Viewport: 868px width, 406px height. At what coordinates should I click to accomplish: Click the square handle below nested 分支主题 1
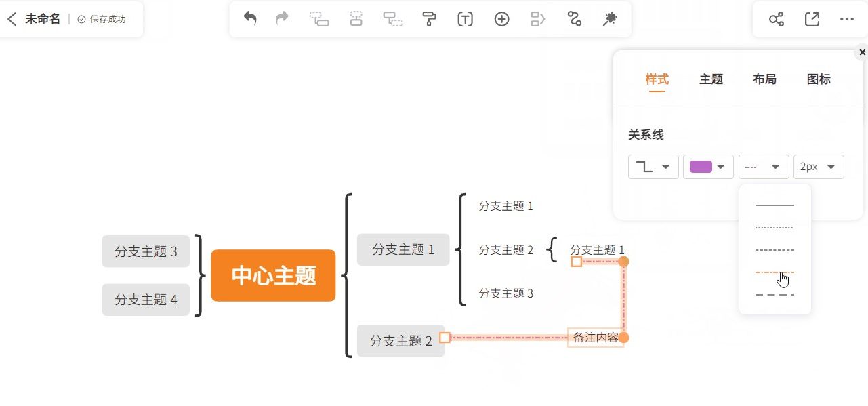576,261
